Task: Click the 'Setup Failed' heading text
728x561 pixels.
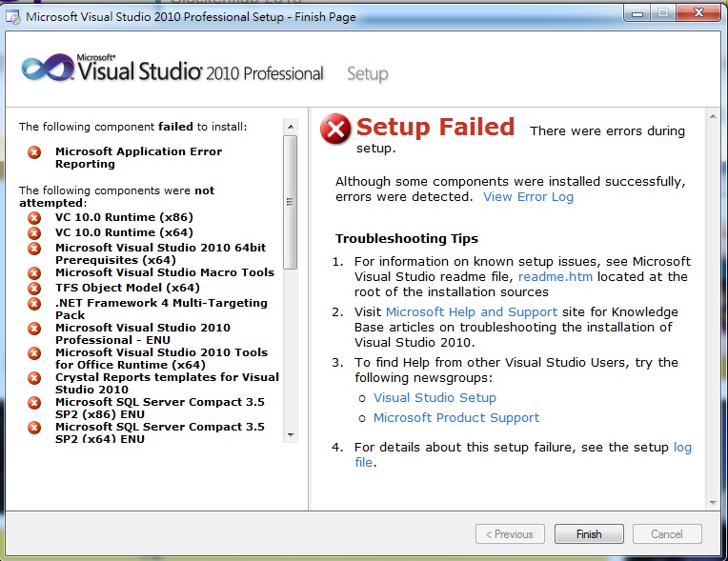Action: point(435,127)
